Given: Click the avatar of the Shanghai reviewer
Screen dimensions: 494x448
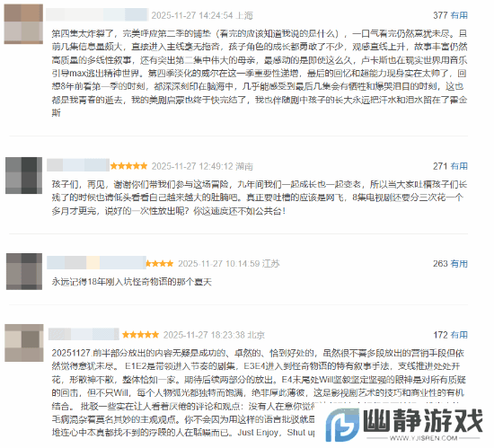Looking at the screenshot, I should click(x=23, y=23).
